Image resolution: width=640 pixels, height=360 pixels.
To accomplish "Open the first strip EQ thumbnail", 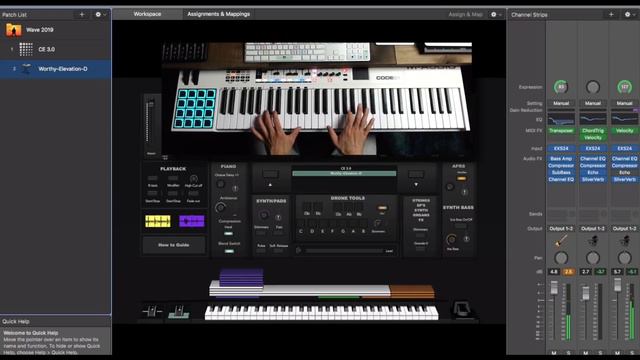I will pos(561,119).
